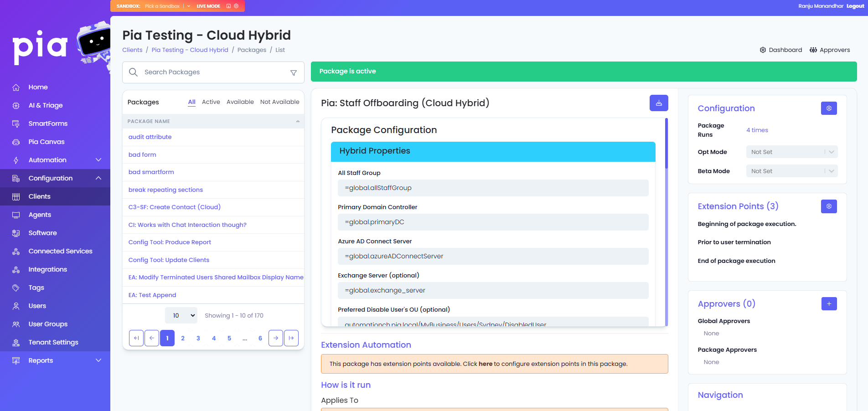
Task: Open the Approvers link at top right
Action: (x=830, y=50)
